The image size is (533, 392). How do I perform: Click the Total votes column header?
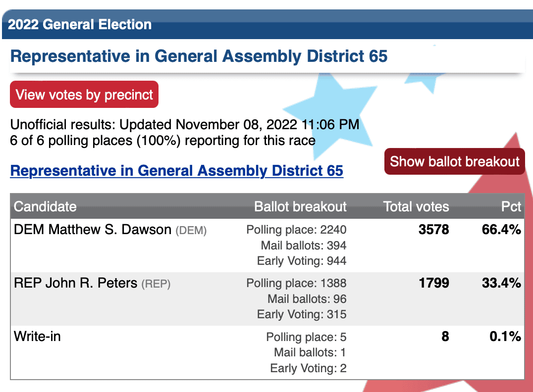point(416,206)
